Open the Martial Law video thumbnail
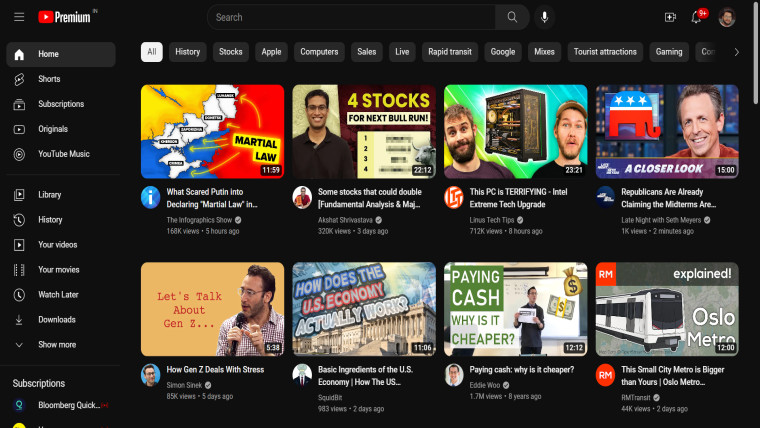 click(x=212, y=132)
